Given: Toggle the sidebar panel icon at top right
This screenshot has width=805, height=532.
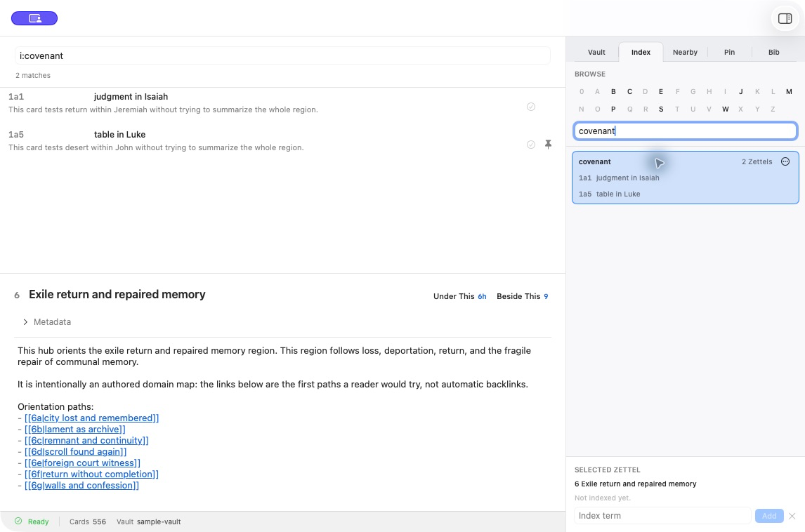Looking at the screenshot, I should coord(785,18).
